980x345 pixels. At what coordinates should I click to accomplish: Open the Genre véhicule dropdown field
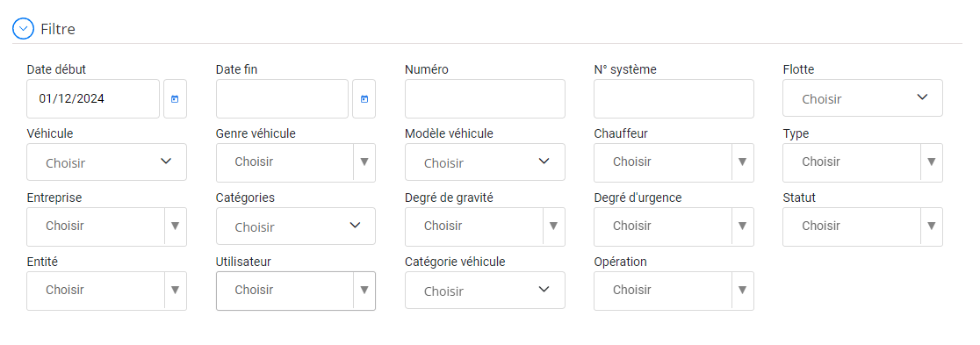[x=296, y=162]
